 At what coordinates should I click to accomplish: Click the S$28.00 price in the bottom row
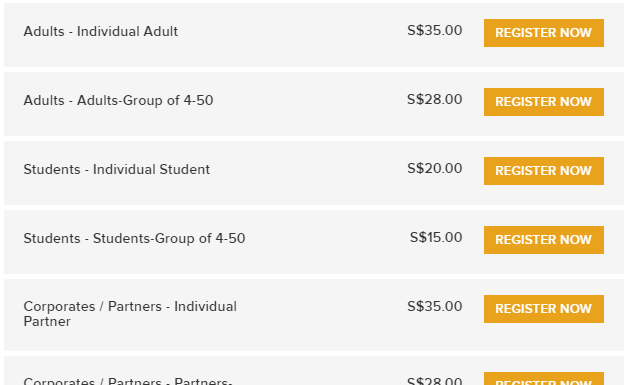(x=435, y=381)
